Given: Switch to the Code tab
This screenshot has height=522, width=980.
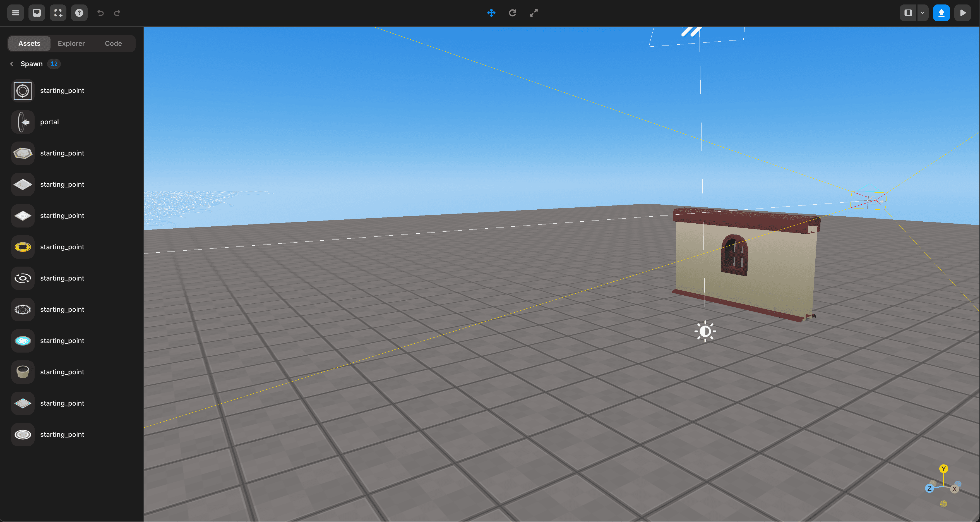Looking at the screenshot, I should click(x=113, y=43).
